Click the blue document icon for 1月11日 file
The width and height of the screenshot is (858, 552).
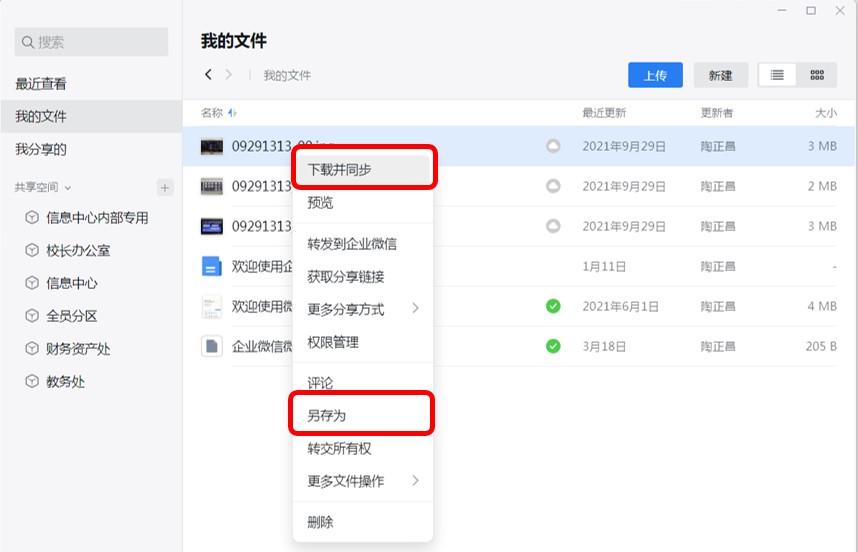click(211, 266)
